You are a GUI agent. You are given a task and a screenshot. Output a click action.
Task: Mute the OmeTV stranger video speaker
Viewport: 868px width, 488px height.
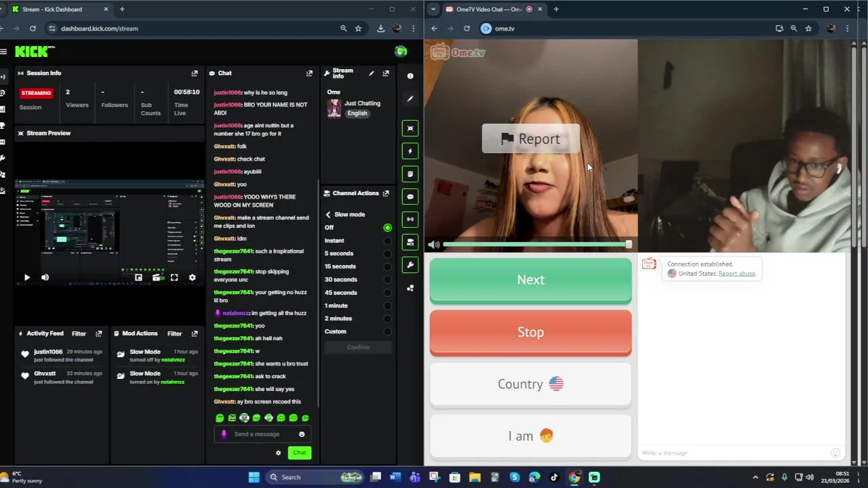(x=434, y=245)
